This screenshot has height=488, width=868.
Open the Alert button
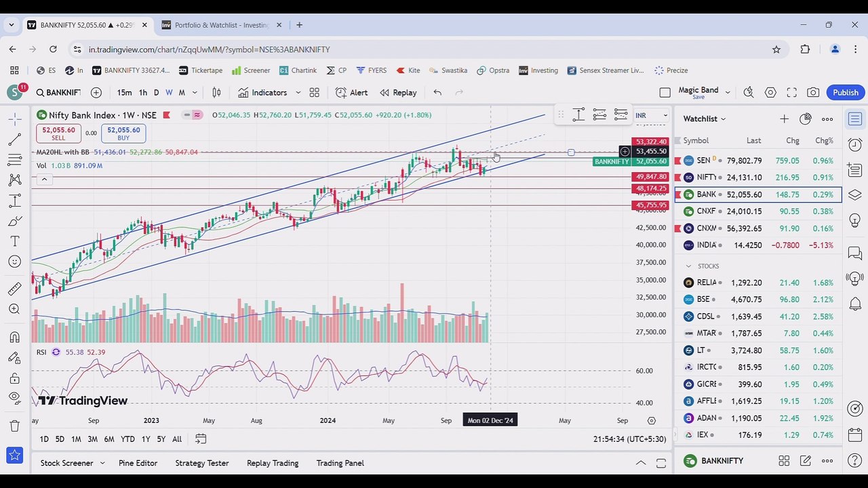351,92
